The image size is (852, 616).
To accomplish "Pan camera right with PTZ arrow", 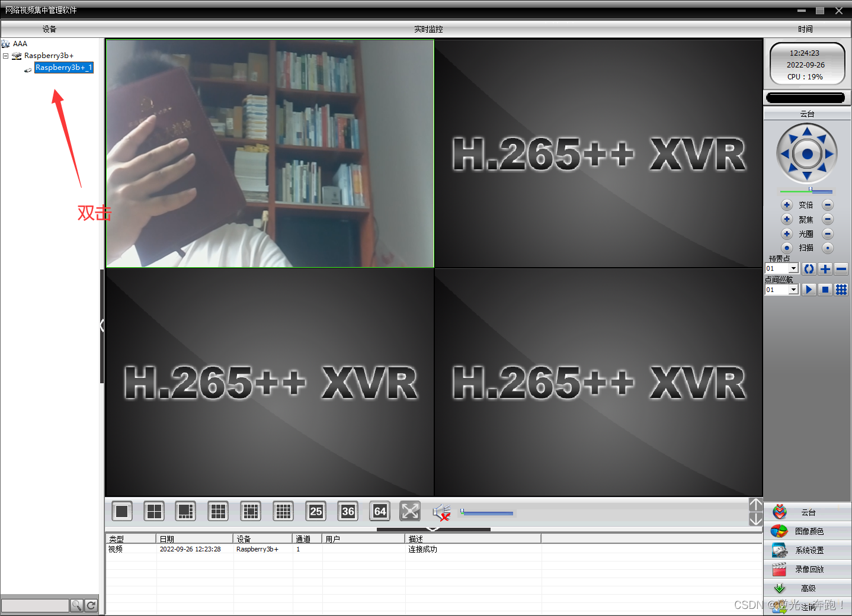I will (x=829, y=154).
